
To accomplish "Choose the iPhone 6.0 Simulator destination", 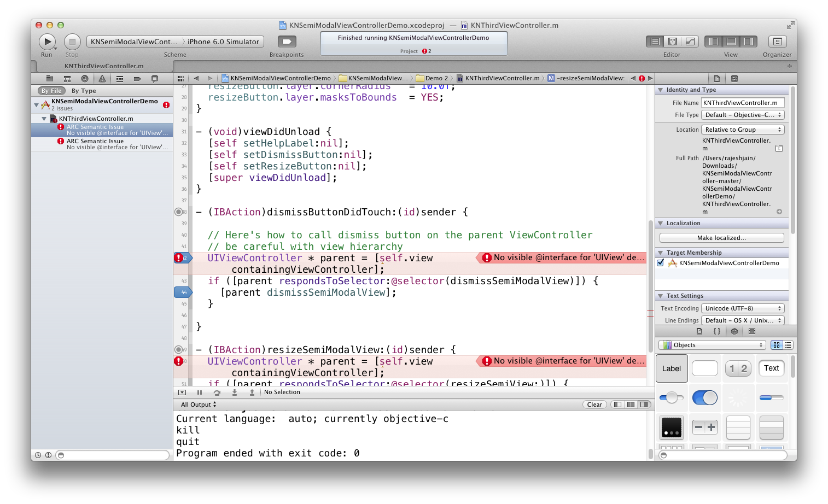I will point(223,42).
